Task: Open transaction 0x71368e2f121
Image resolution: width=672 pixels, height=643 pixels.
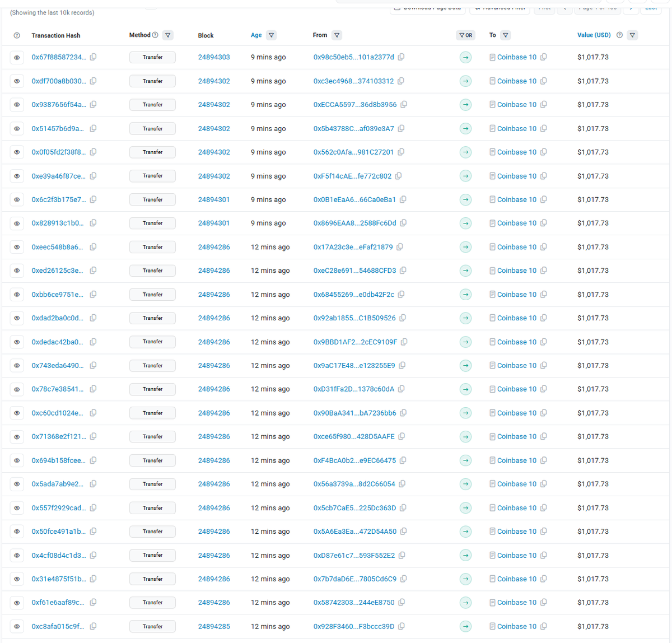Action: coord(59,436)
